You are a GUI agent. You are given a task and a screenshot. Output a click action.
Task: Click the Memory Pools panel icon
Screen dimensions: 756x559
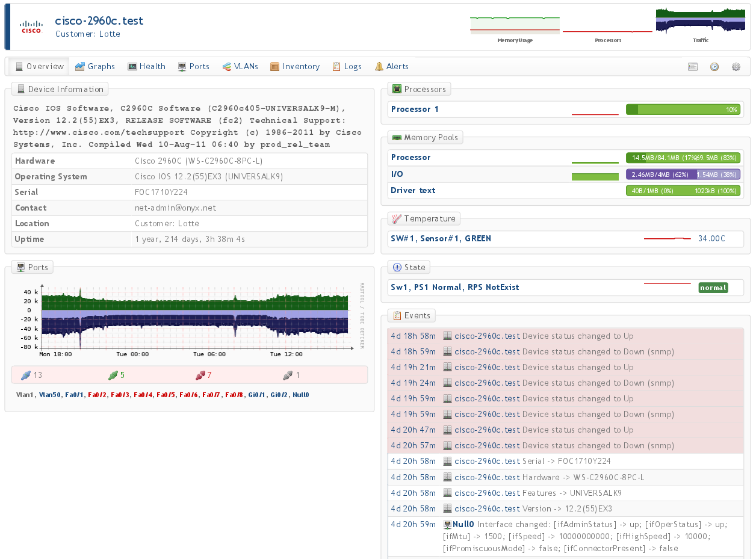pos(397,137)
